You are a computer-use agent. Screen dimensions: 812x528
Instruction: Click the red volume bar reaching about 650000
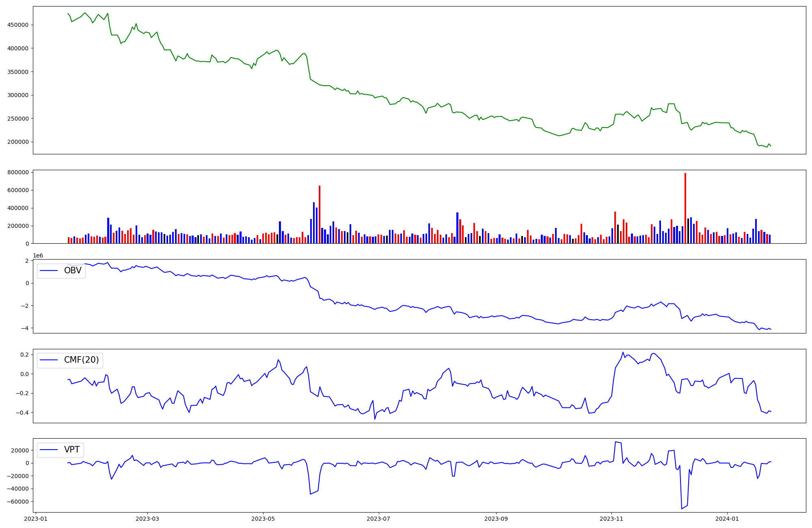tap(320, 214)
